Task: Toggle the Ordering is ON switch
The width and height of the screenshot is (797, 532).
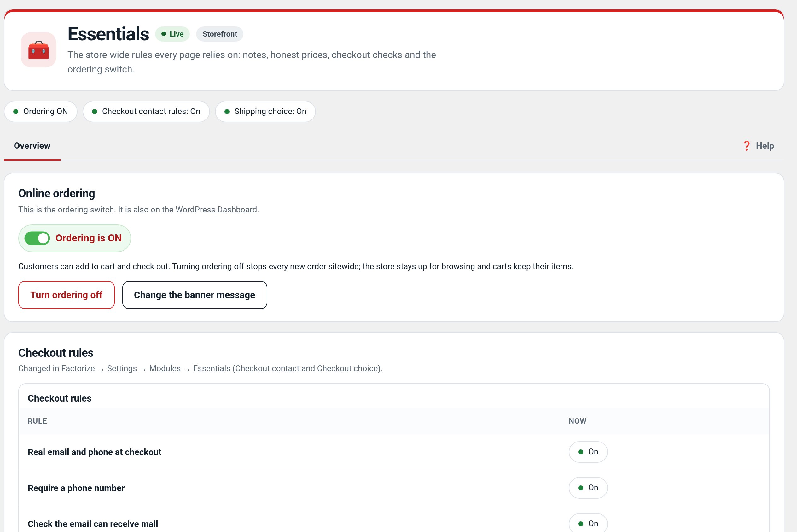Action: (37, 238)
